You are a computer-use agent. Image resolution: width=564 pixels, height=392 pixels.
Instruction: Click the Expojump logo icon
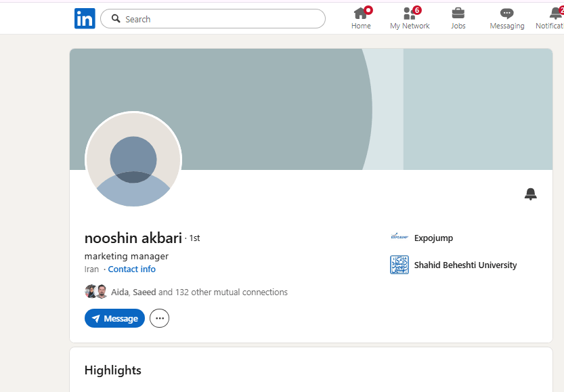pyautogui.click(x=399, y=237)
